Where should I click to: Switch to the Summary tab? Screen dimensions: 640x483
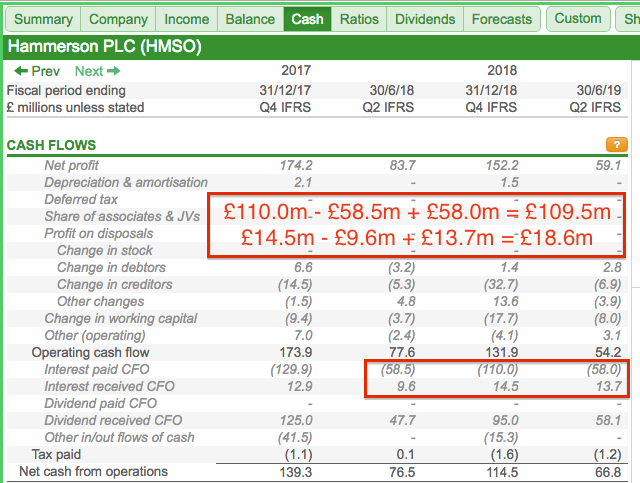click(x=43, y=19)
